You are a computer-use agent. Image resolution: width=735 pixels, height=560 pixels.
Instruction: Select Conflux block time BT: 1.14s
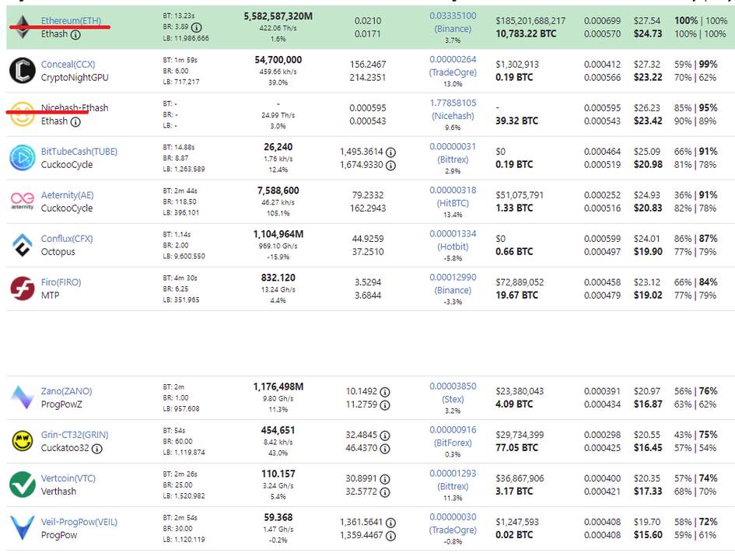tap(177, 234)
